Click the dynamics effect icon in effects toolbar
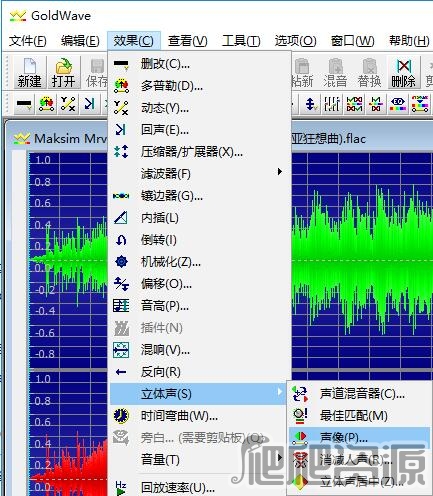This screenshot has width=433, height=496. [x=68, y=104]
